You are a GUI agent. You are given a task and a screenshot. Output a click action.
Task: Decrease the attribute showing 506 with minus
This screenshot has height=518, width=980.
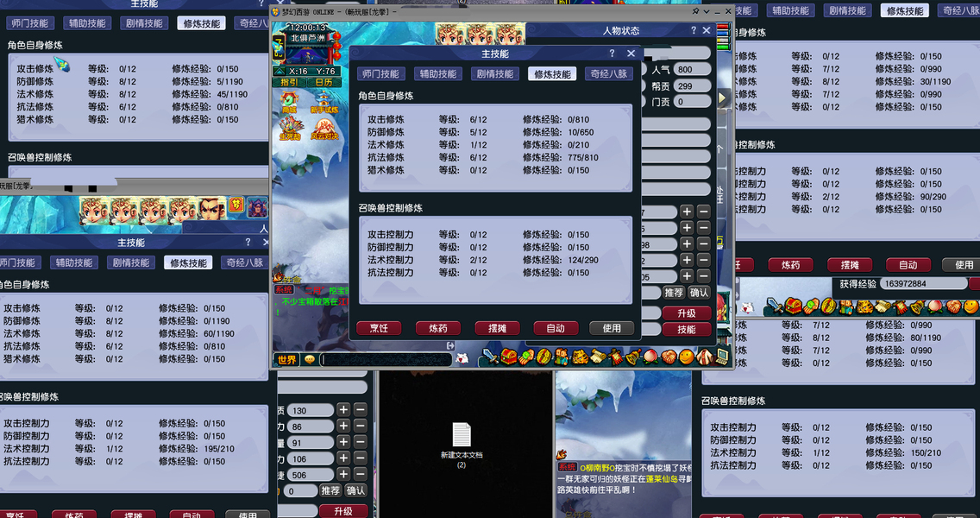[x=361, y=475]
